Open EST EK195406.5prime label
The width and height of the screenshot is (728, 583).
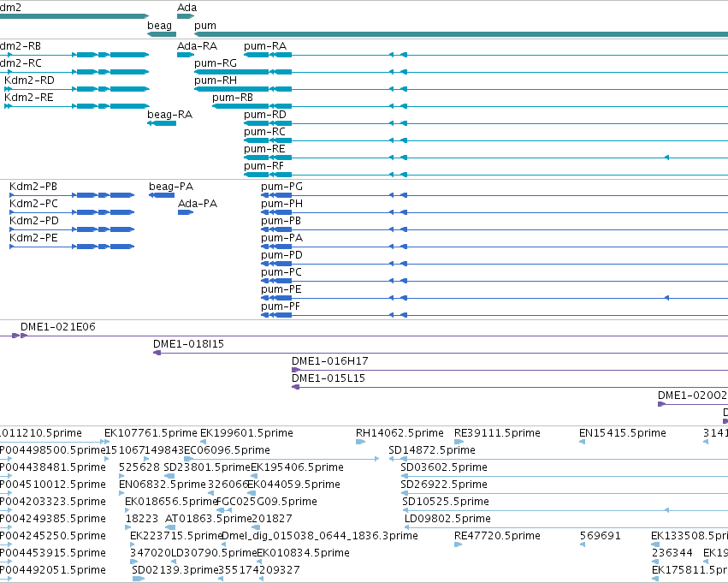click(297, 467)
